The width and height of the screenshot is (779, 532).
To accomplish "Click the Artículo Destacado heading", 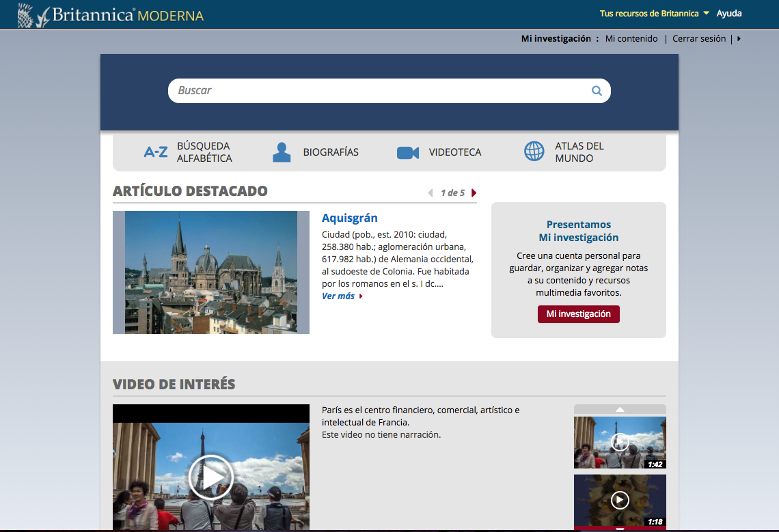I will (190, 191).
